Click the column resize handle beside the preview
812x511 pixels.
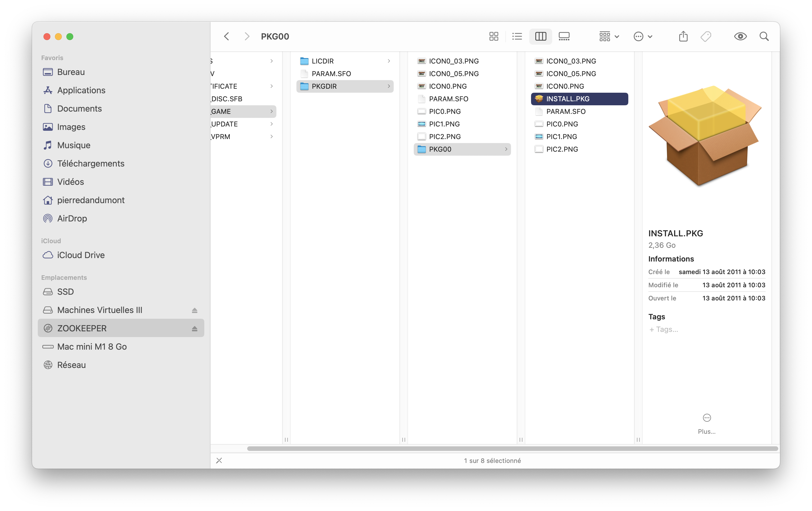pyautogui.click(x=638, y=439)
